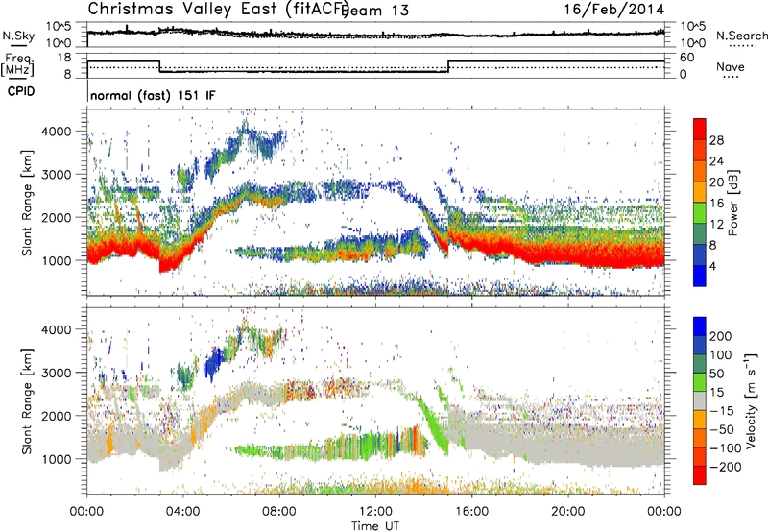Click the '4000' tick on the power panel

56,132
